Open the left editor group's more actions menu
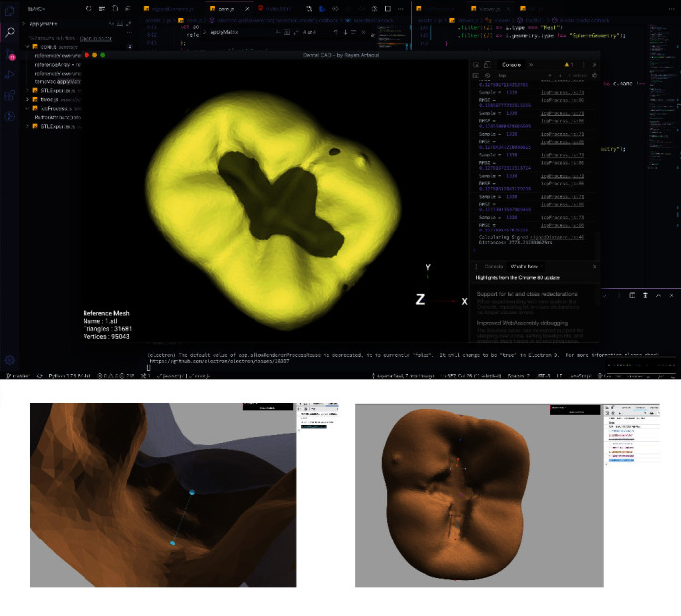681x616 pixels. tap(401, 9)
